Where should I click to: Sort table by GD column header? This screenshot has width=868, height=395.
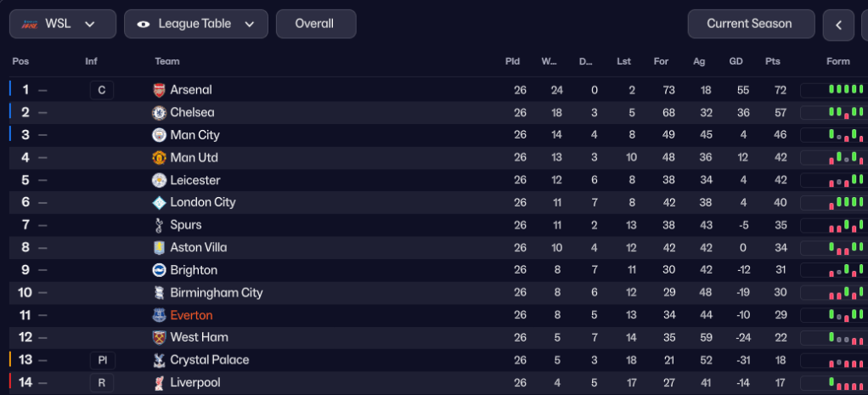pyautogui.click(x=736, y=61)
